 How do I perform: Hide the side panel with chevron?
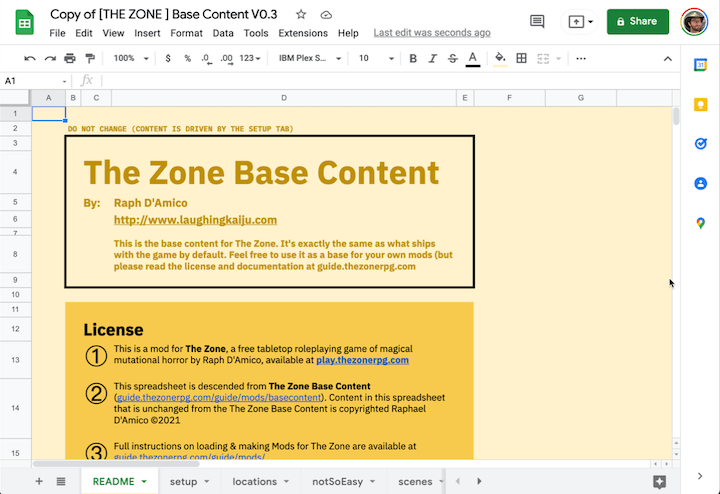click(700, 476)
